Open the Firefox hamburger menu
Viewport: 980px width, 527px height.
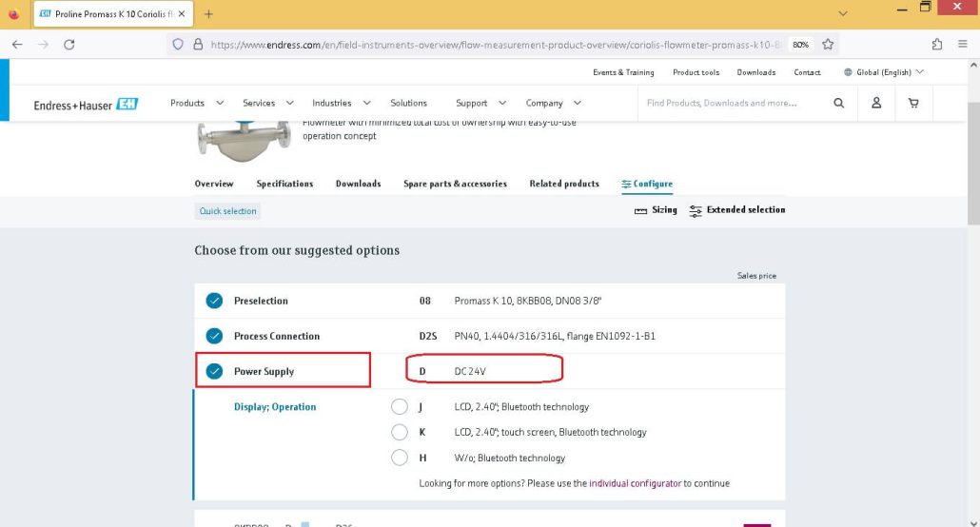tap(963, 45)
